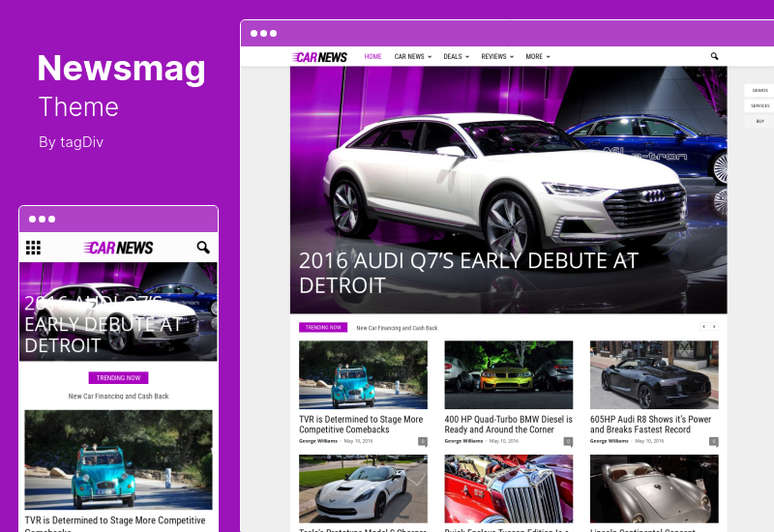774x532 pixels.
Task: Expand the REVIEWS dropdown menu
Action: click(497, 57)
